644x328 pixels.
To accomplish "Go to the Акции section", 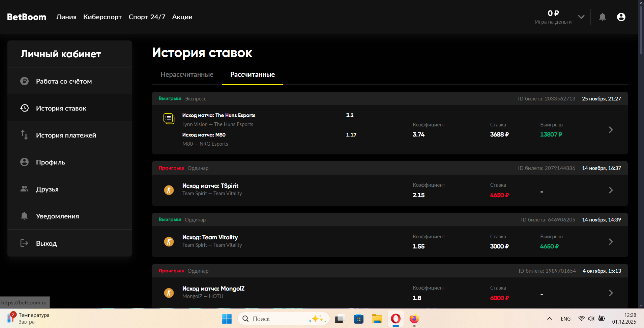I will [x=182, y=17].
